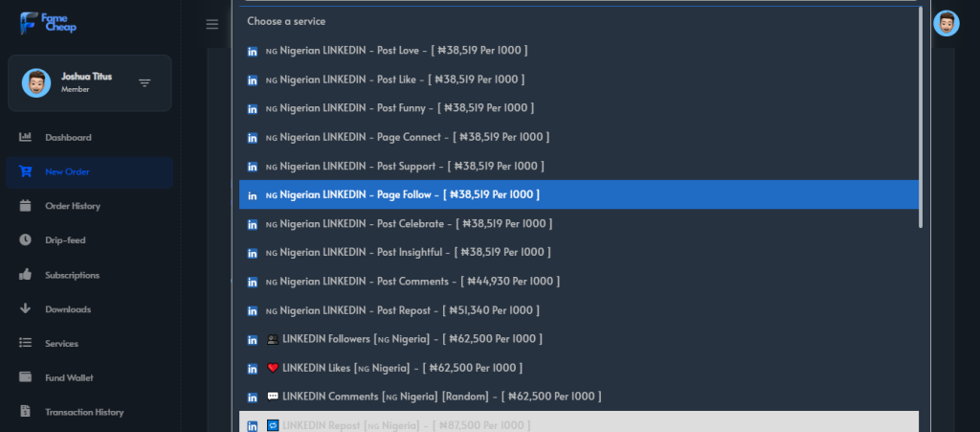Click LinkedIn icon on Post Celebrate row
This screenshot has height=432, width=980.
253,224
